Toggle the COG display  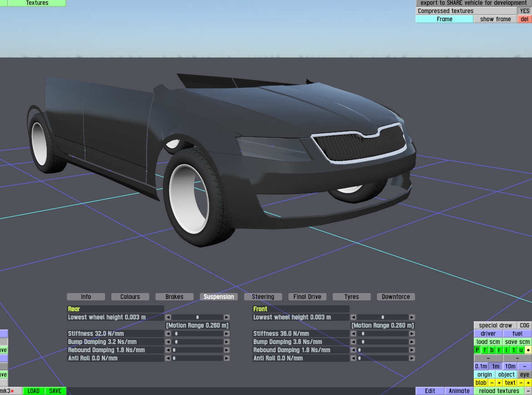pos(525,325)
